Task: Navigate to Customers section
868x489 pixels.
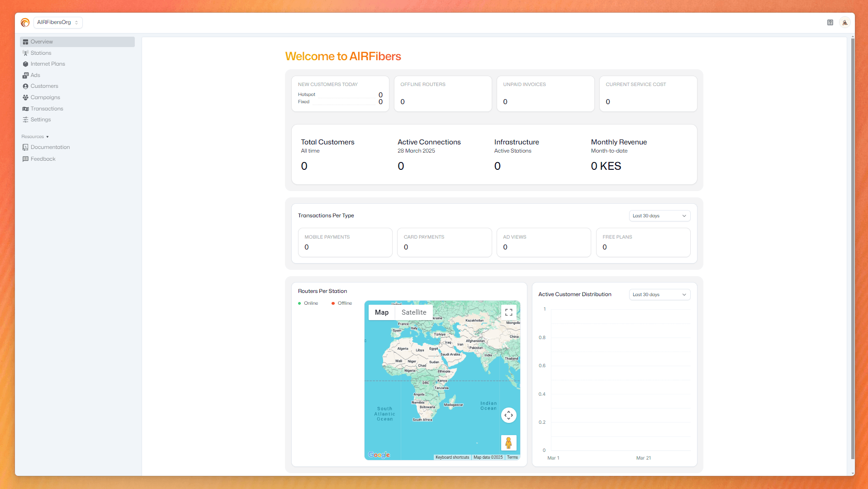Action: pos(44,86)
